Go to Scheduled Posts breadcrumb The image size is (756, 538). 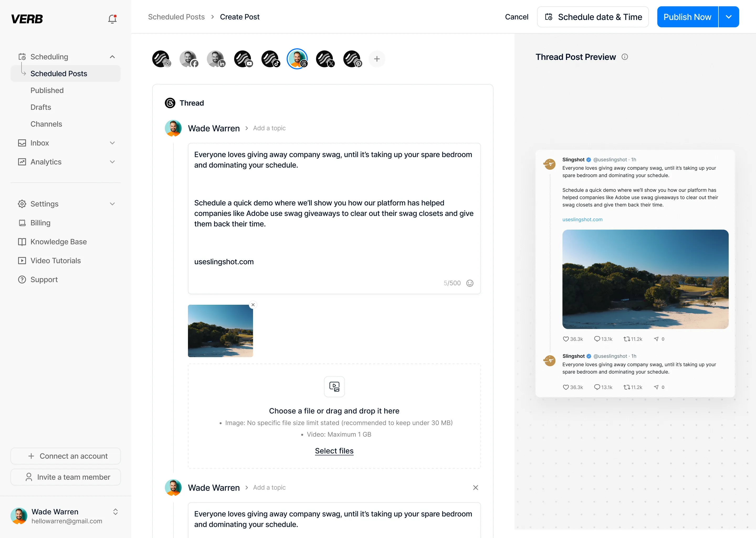176,17
